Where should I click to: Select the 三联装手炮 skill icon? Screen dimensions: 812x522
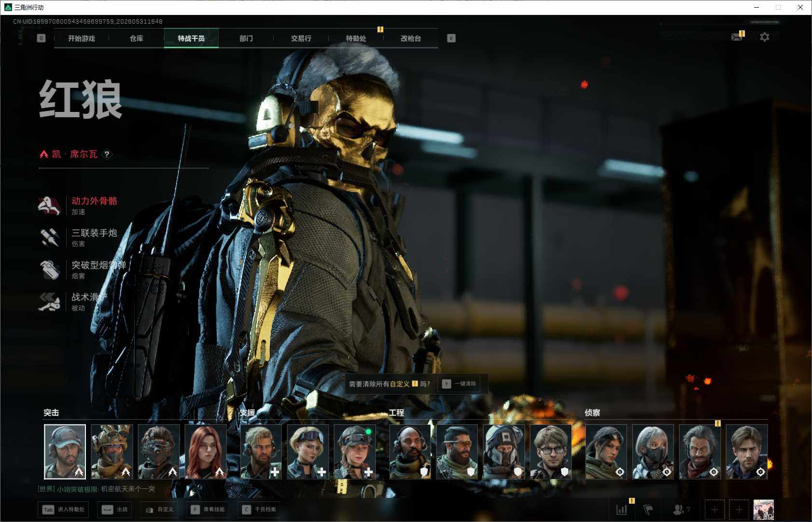(x=50, y=237)
